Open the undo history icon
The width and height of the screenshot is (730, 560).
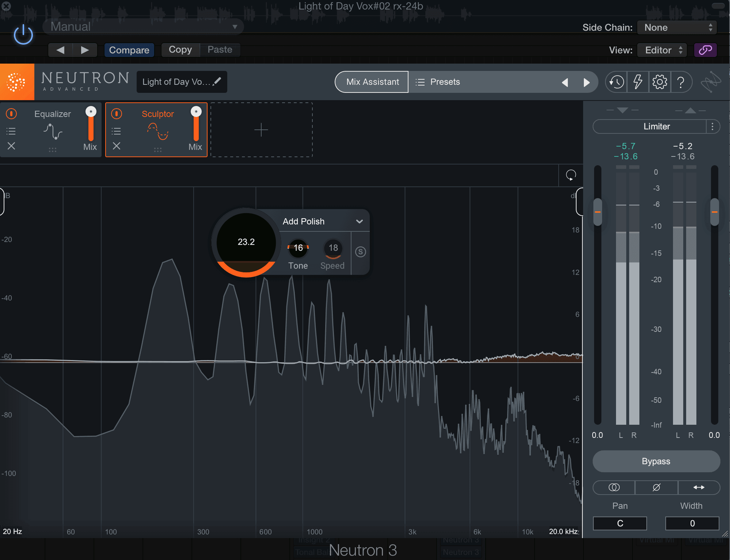[x=616, y=82]
